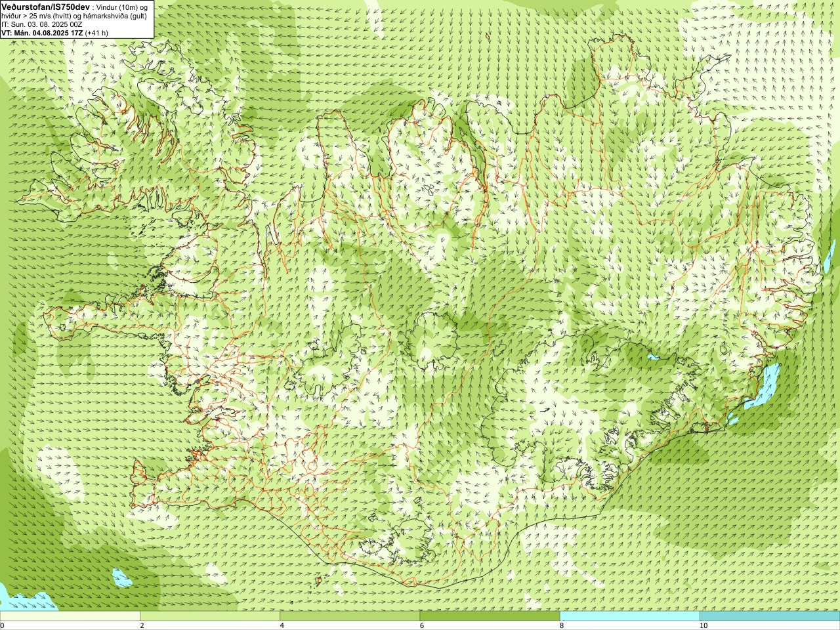Click the dark green 6–8 m/s legend segment
This screenshot has height=630, width=840.
[x=490, y=616]
